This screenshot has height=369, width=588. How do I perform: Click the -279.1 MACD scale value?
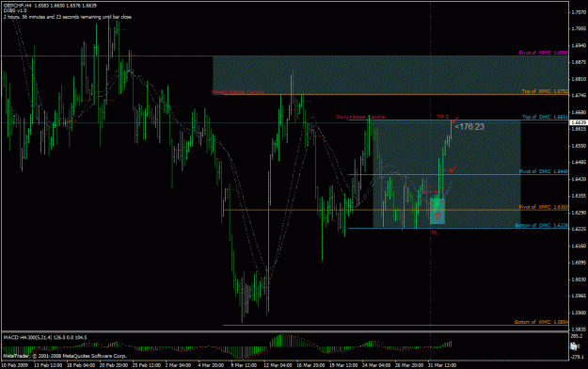(577, 357)
